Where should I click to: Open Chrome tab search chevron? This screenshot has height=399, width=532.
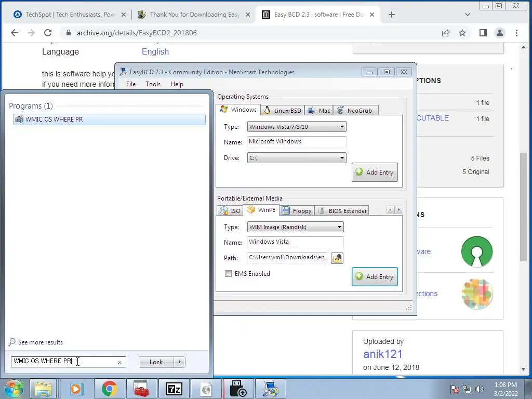tap(468, 15)
